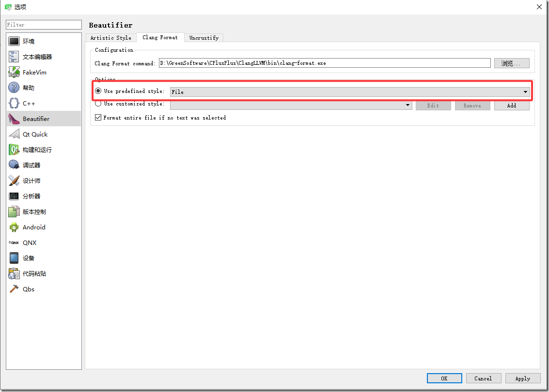This screenshot has width=549, height=392.
Task: Select the Android robot icon
Action: (14, 227)
